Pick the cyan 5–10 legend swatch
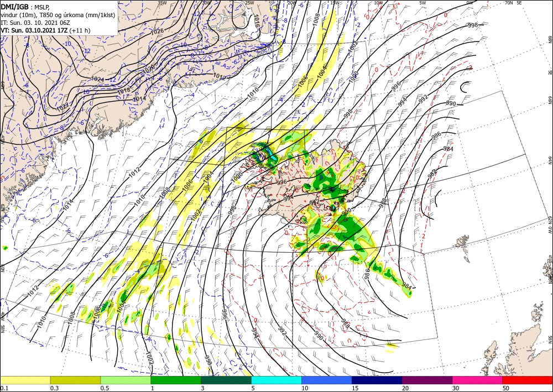This screenshot has width=553, height=392. tap(276, 380)
